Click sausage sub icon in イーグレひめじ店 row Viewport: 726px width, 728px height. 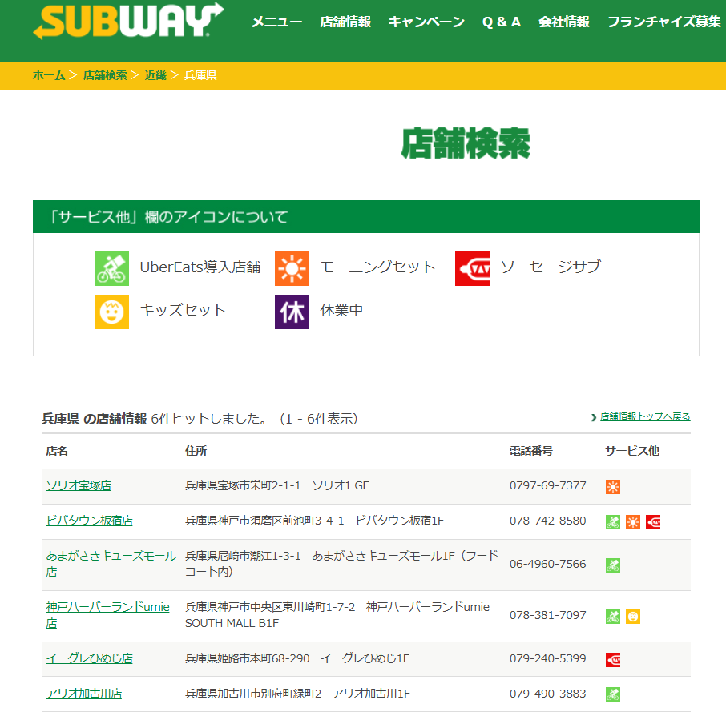(613, 660)
